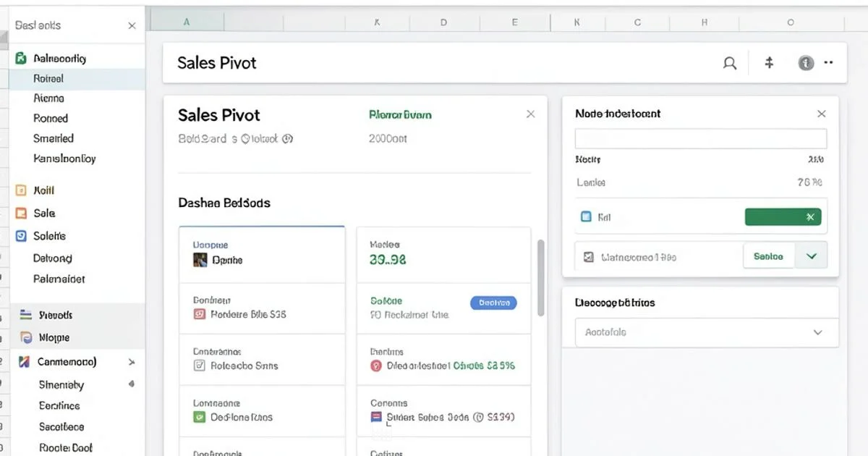Click the sort arrows icon beside the search icon
868x456 pixels.
[x=767, y=63]
